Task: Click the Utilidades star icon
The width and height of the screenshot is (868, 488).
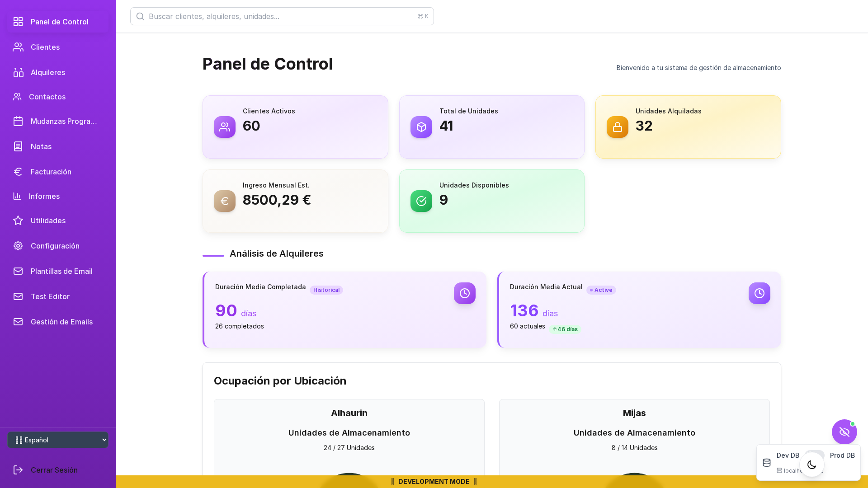Action: tap(18, 221)
